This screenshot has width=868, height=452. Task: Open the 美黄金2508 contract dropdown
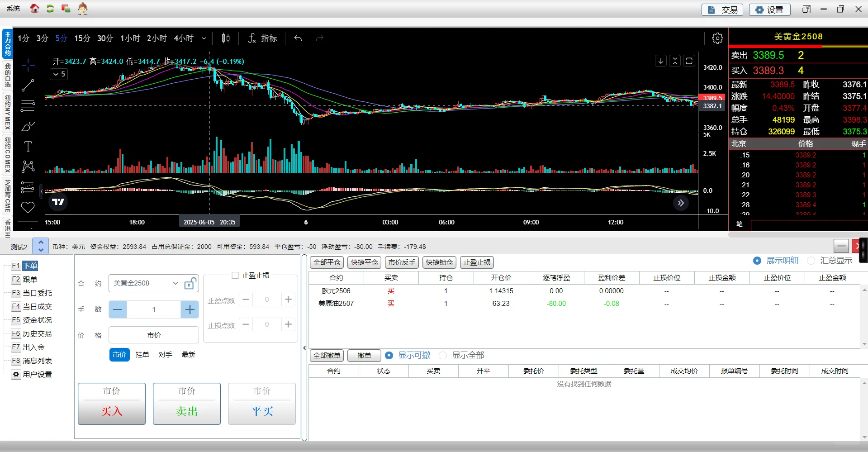[145, 284]
